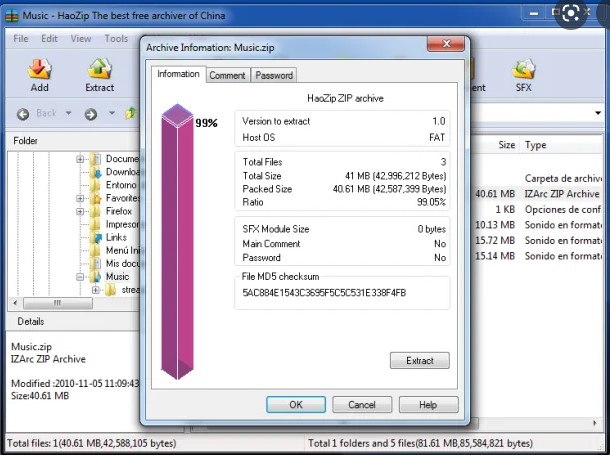Sort by the Size column header

(x=507, y=145)
